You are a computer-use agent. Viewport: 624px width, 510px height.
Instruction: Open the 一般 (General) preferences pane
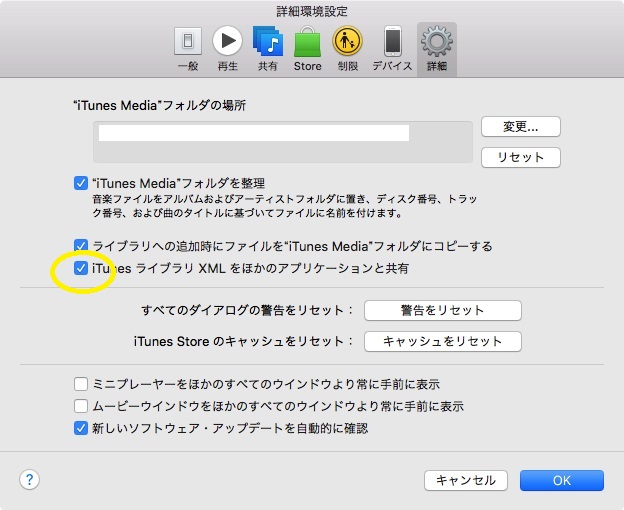[188, 49]
